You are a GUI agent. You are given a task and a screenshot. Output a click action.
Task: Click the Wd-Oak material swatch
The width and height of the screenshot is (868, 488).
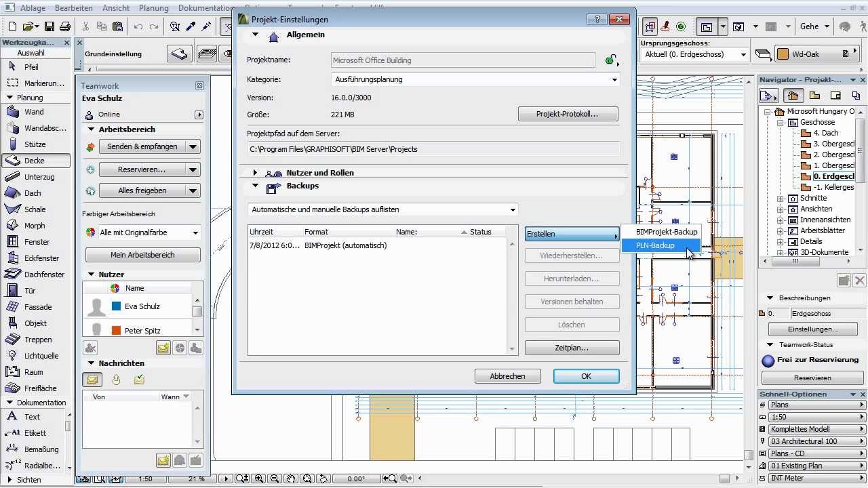point(783,54)
